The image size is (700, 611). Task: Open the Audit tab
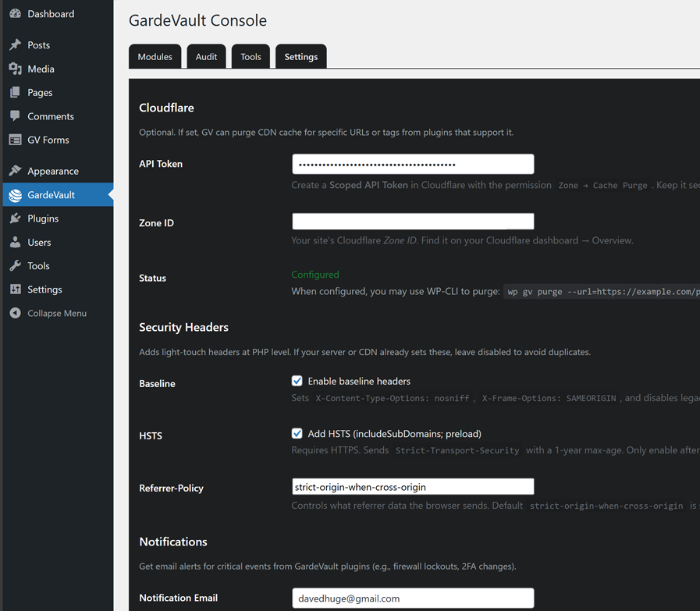click(x=206, y=56)
